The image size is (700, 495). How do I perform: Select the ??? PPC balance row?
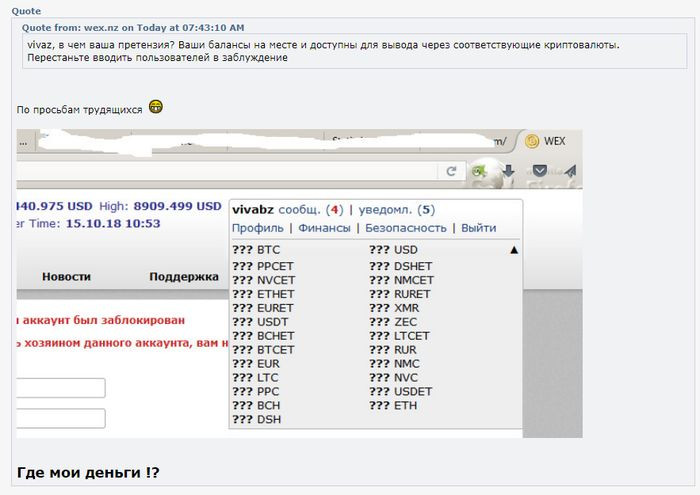tap(256, 392)
